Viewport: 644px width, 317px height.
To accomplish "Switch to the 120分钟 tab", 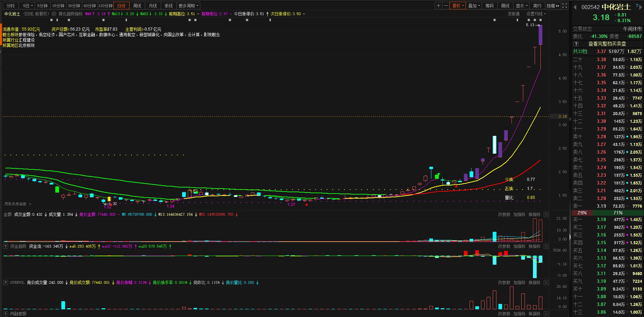I will [106, 6].
